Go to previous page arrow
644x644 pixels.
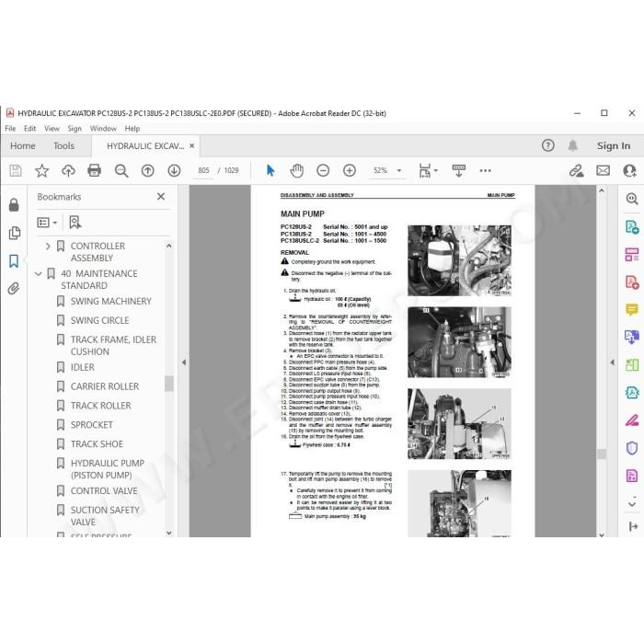(148, 170)
